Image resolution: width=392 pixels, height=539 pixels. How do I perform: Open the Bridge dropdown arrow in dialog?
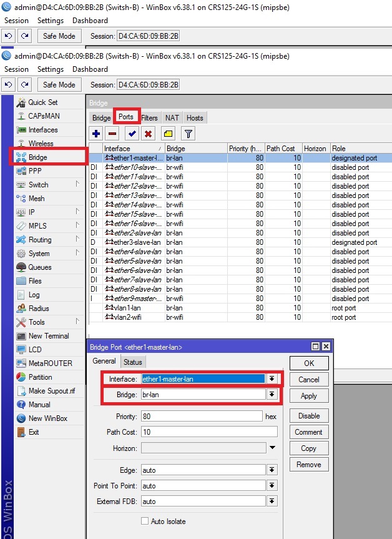(x=272, y=394)
